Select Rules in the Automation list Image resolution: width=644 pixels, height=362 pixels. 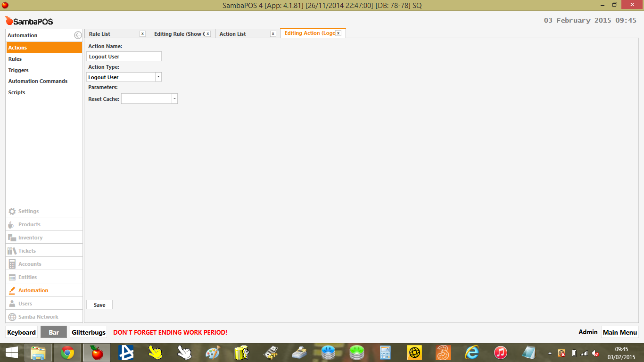(15, 59)
